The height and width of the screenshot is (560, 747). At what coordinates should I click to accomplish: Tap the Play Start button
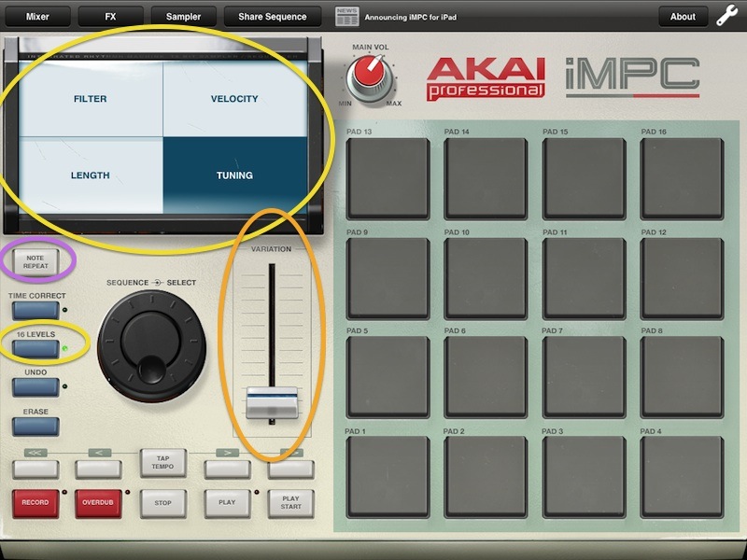[x=291, y=503]
